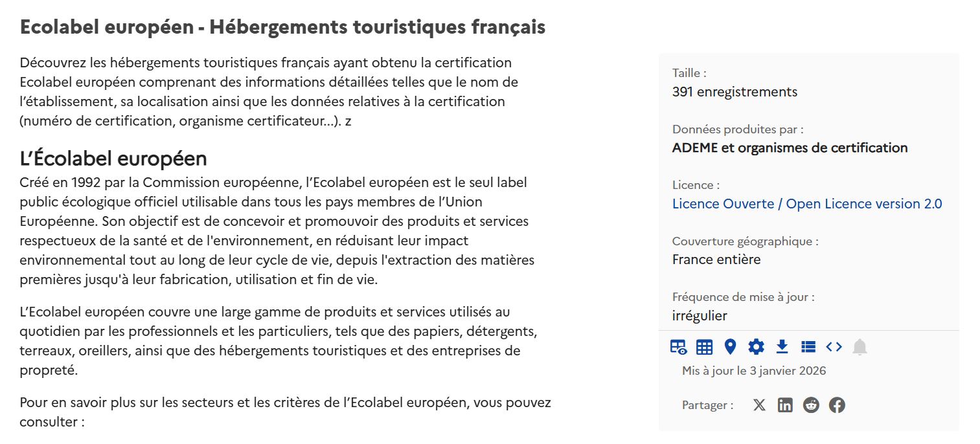Share the dataset on Facebook

pos(837,405)
